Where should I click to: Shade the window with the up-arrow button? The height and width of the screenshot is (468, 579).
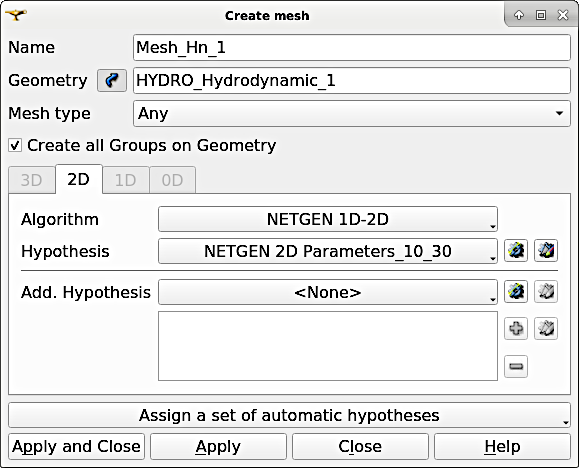pos(519,15)
